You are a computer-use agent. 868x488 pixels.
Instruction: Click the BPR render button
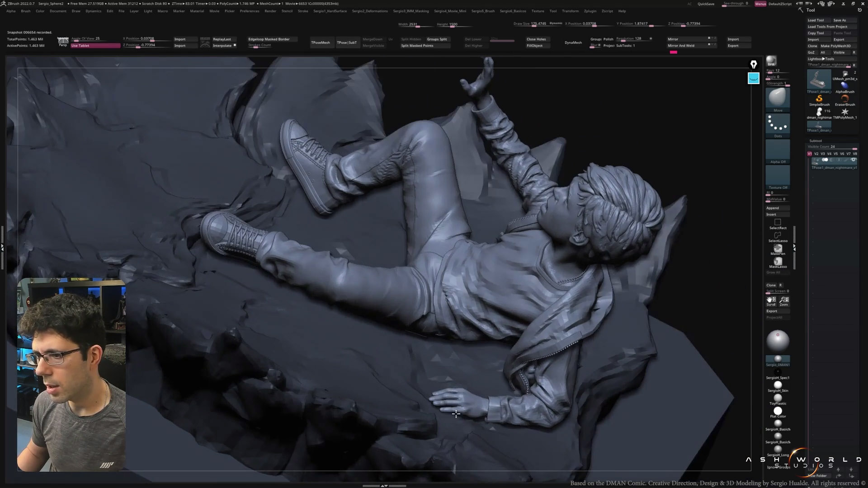(x=771, y=61)
